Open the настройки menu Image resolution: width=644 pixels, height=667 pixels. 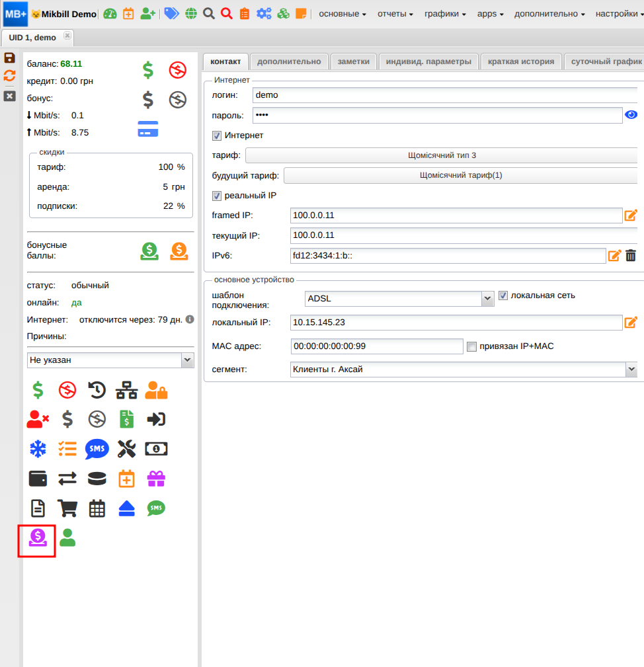620,14
